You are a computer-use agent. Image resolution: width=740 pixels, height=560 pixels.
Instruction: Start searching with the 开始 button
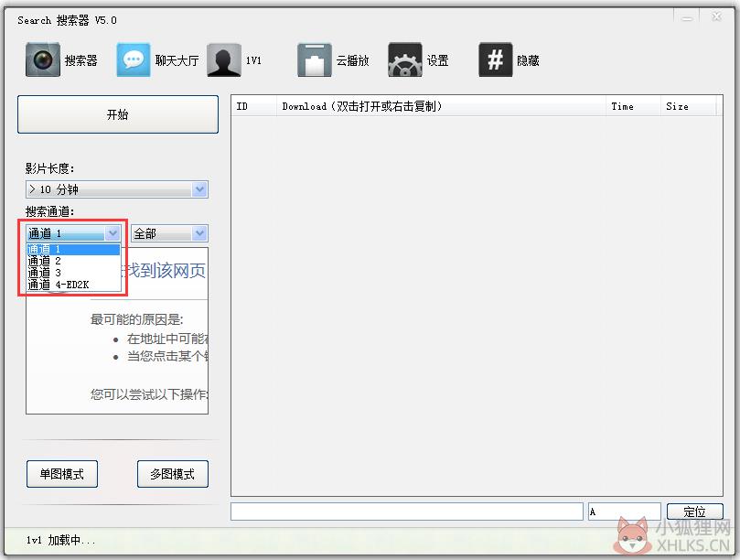[x=118, y=114]
